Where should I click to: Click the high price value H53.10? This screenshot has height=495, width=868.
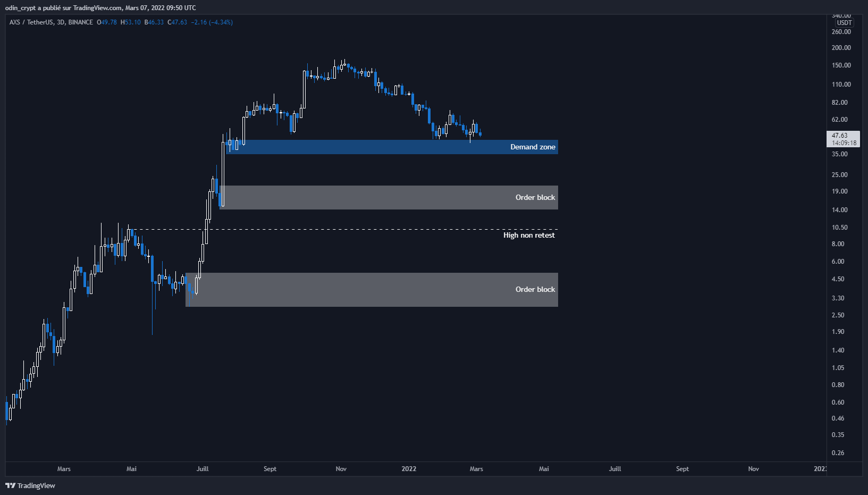pos(131,22)
